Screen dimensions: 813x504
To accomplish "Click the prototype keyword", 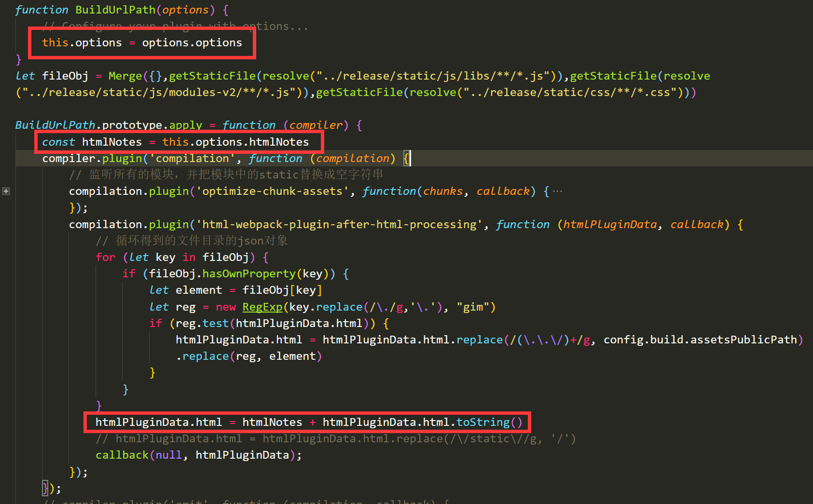I will click(132, 125).
